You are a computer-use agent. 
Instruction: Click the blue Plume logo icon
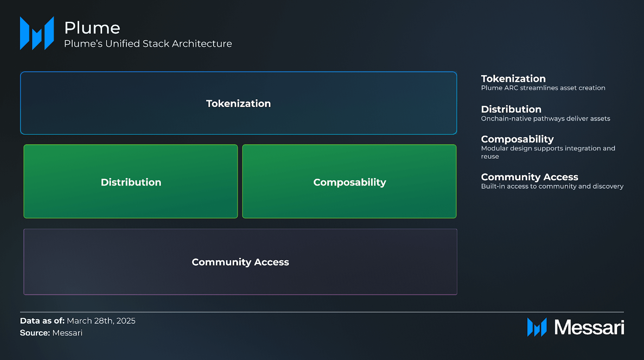pos(37,33)
